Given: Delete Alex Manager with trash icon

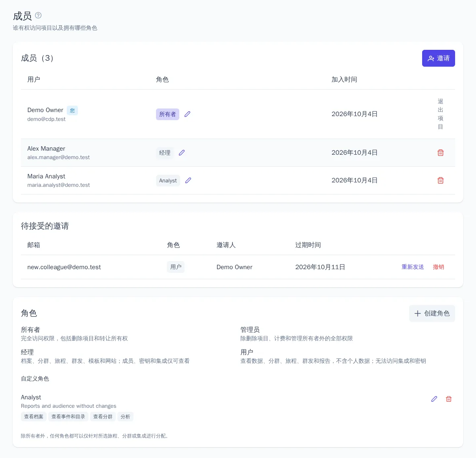Looking at the screenshot, I should (x=440, y=153).
